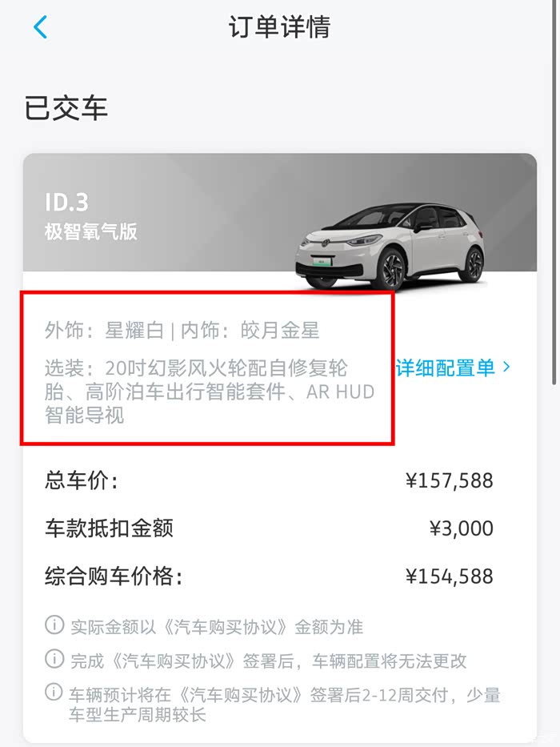Screen dimensions: 560x747
Task: Tap the 已交车 status heading
Action: (66, 108)
